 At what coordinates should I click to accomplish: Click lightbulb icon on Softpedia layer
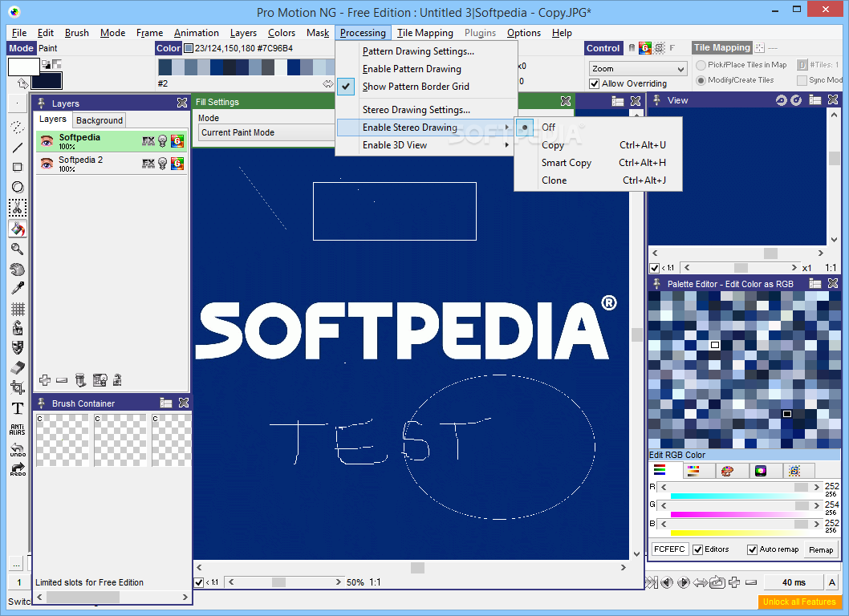click(x=162, y=141)
